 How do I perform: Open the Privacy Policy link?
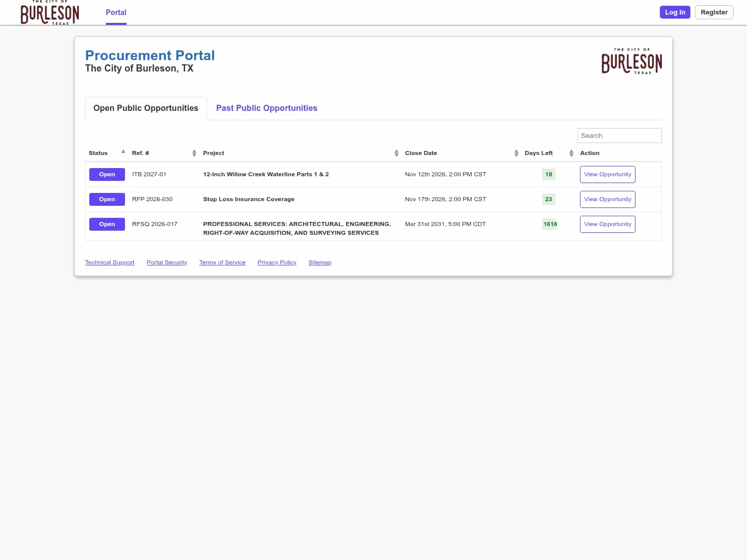click(277, 262)
